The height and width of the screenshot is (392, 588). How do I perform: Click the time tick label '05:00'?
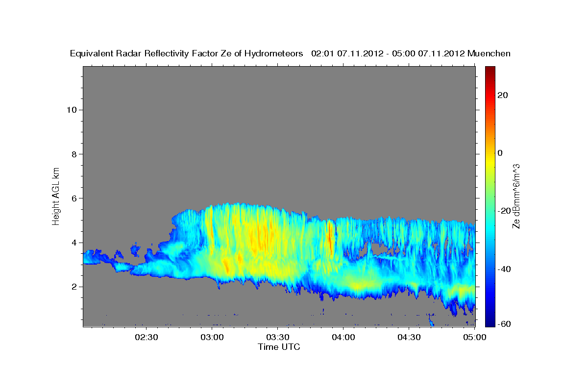coord(474,337)
